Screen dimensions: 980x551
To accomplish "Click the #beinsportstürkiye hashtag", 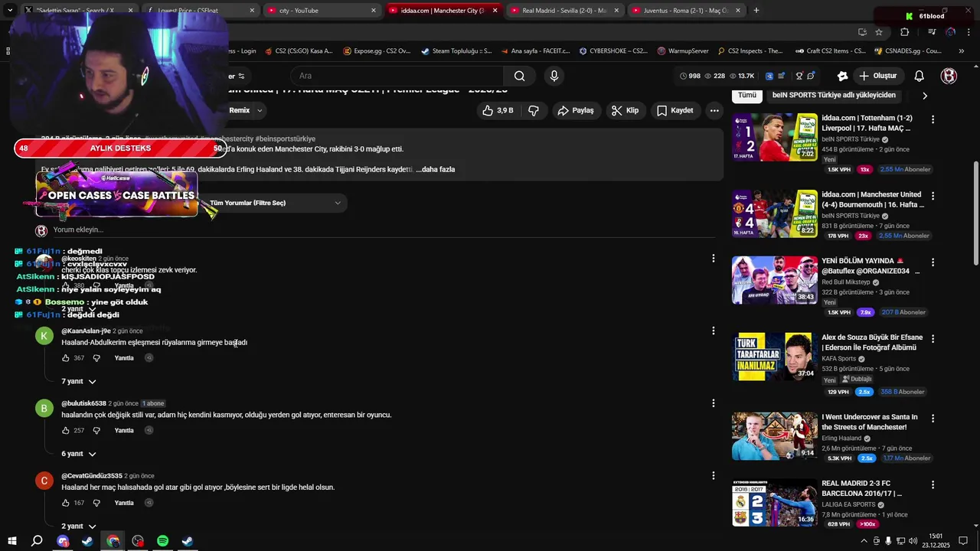I will [x=286, y=139].
